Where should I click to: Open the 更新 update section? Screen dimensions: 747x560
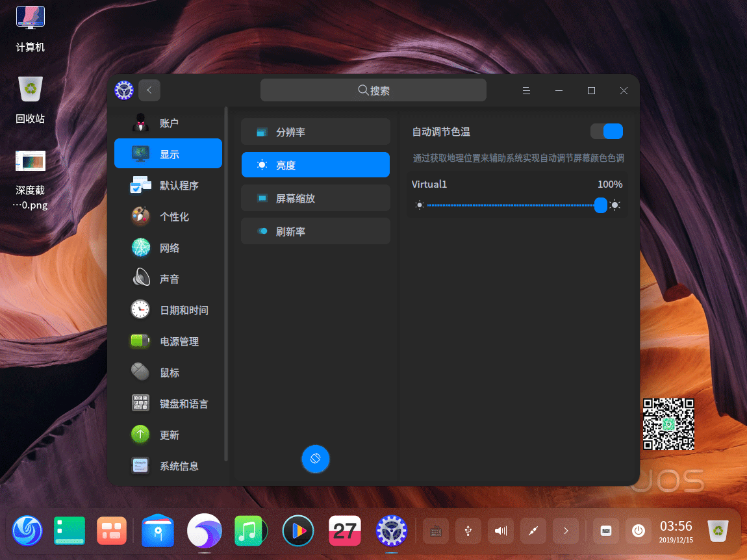(168, 435)
